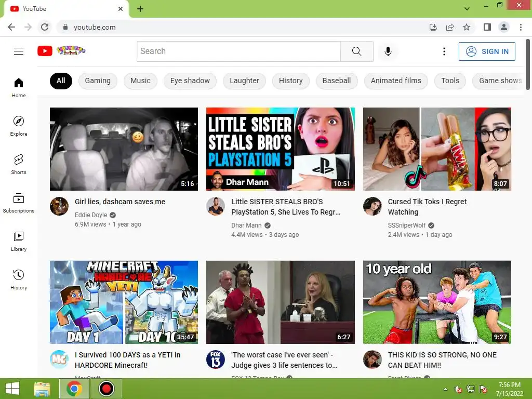Click the share page icon
This screenshot has width=532, height=399.
pyautogui.click(x=450, y=27)
